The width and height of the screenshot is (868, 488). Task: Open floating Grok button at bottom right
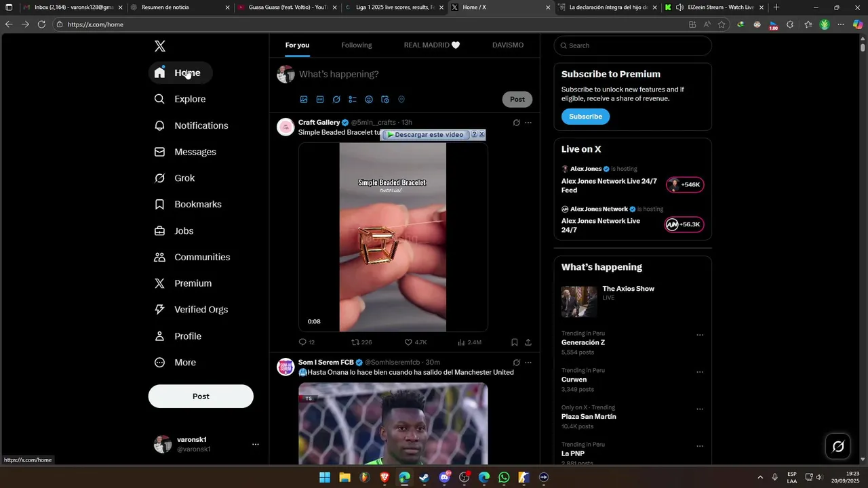[838, 446]
